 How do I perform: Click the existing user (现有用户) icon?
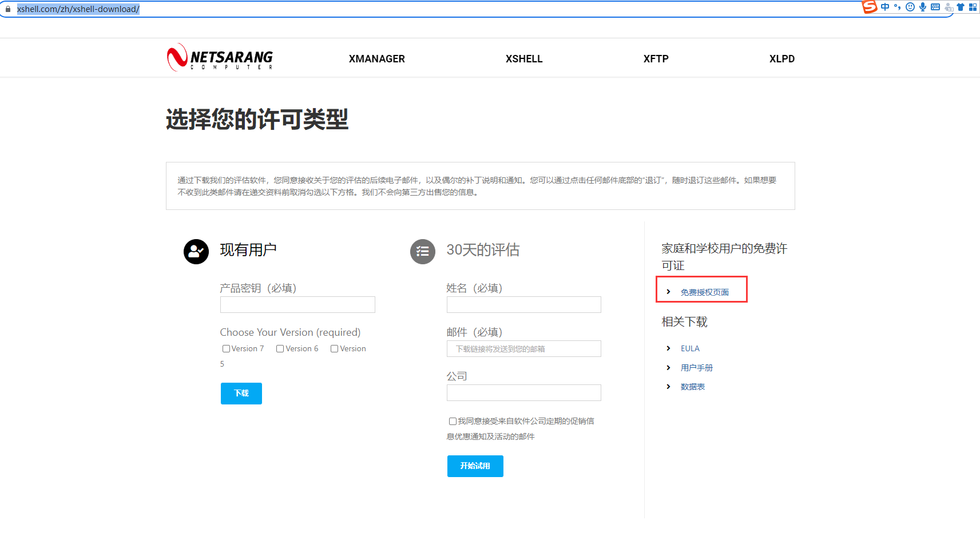(x=196, y=252)
